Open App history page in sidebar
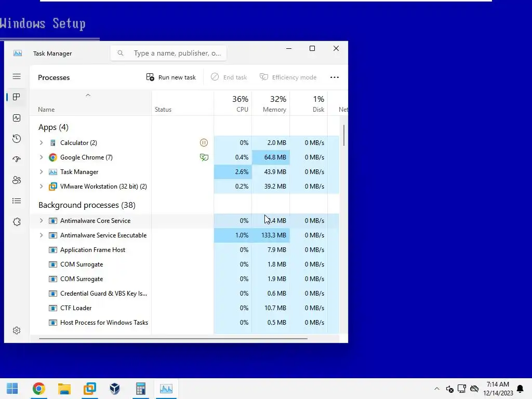This screenshot has height=399, width=532. [x=17, y=138]
